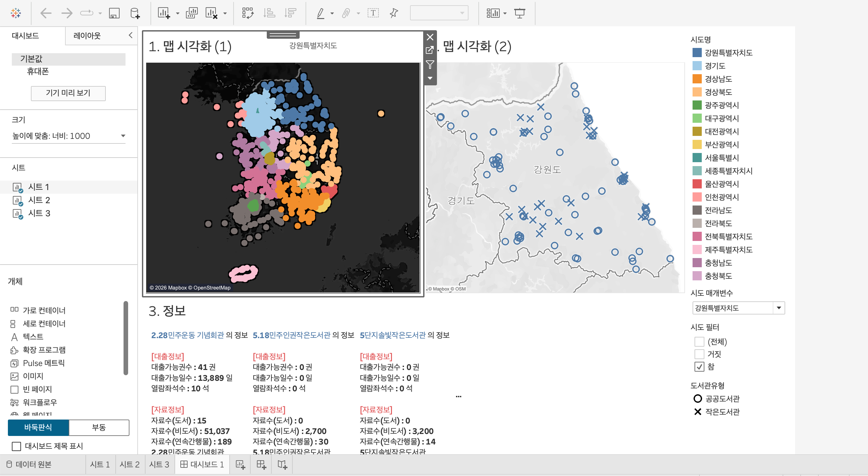The width and height of the screenshot is (868, 476).
Task: Click the go to sheet icon on map
Action: pyautogui.click(x=430, y=51)
